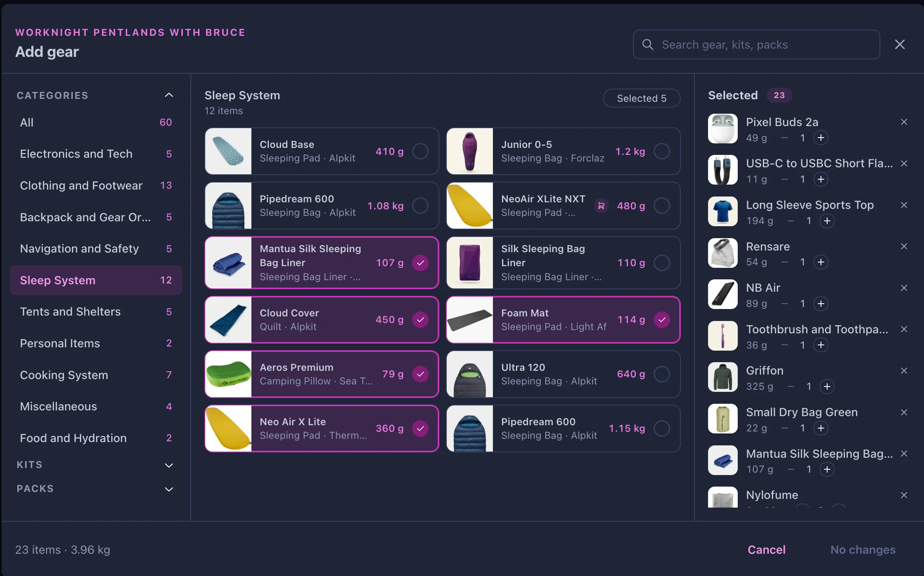The width and height of the screenshot is (924, 576).
Task: Remove Long Sleeve Sports Top from selected
Action: 904,205
